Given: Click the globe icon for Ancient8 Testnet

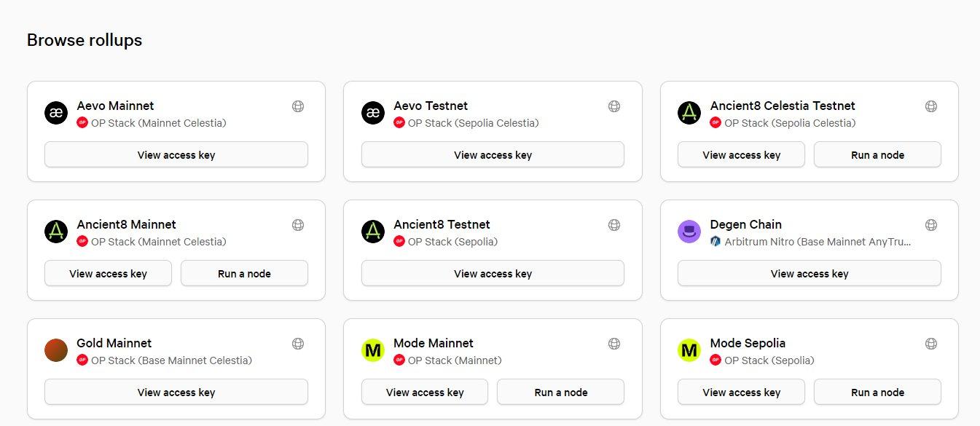Looking at the screenshot, I should pyautogui.click(x=614, y=225).
